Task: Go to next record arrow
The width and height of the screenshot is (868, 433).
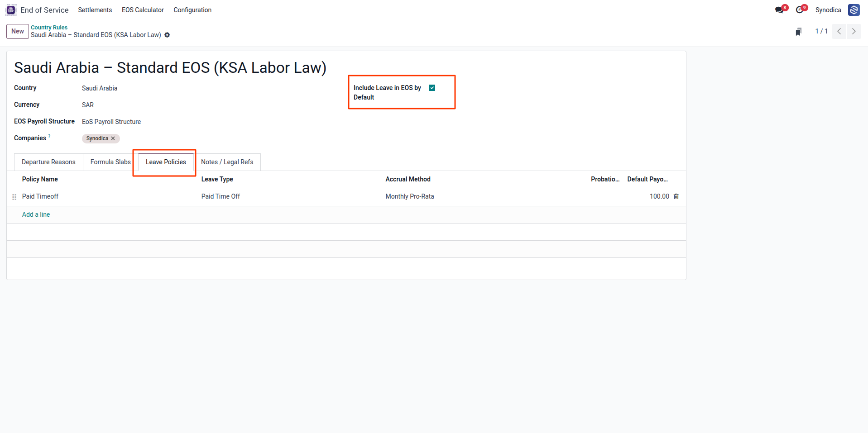Action: pos(854,31)
